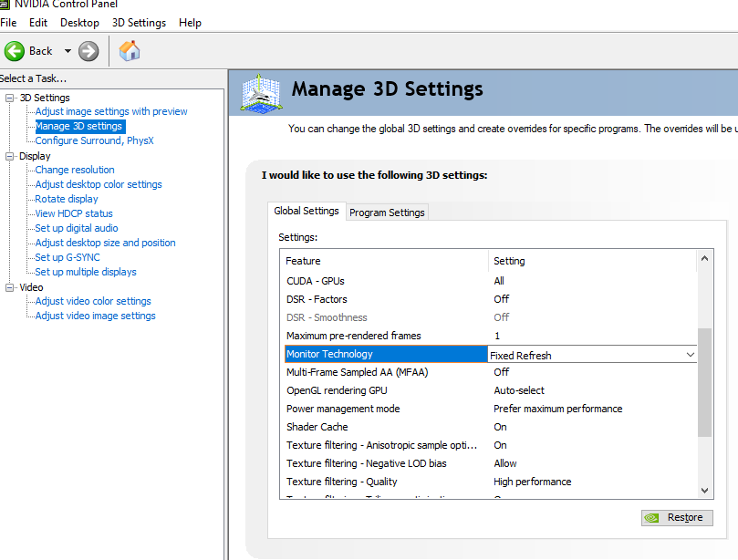Image resolution: width=738 pixels, height=560 pixels.
Task: Collapse the 3D Settings tree node
Action: pyautogui.click(x=11, y=98)
